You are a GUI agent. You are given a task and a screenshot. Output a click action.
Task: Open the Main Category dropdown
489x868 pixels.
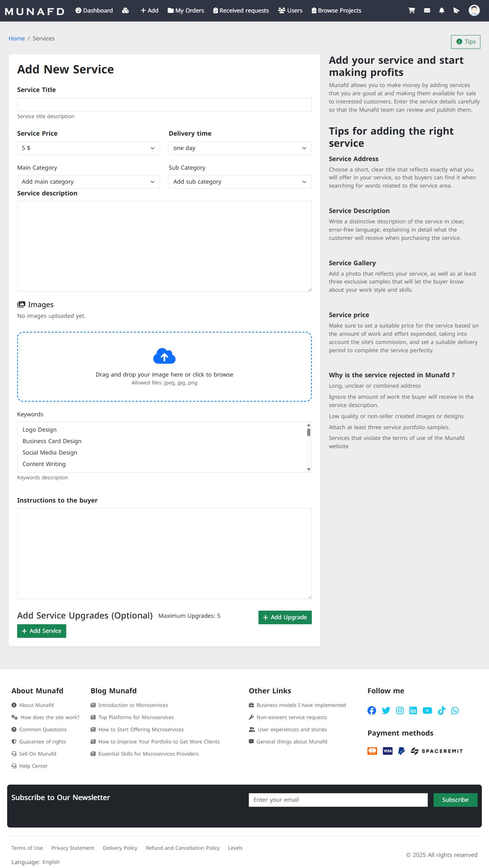(x=88, y=182)
